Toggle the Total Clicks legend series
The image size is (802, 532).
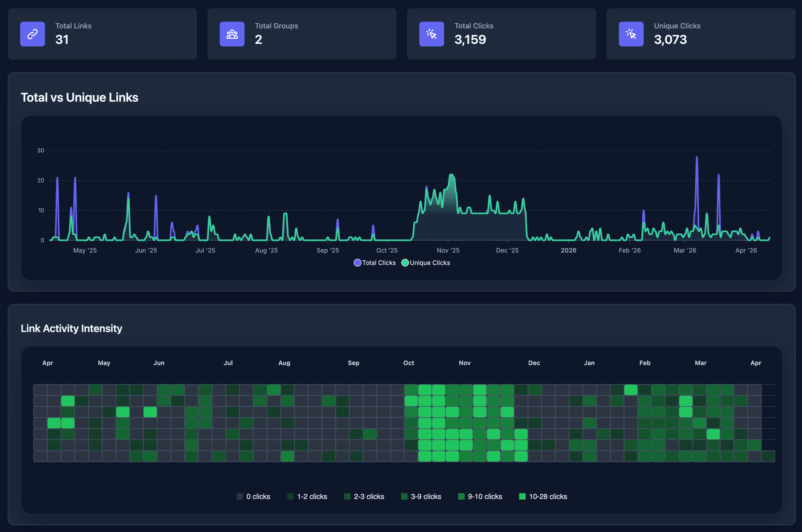point(375,263)
